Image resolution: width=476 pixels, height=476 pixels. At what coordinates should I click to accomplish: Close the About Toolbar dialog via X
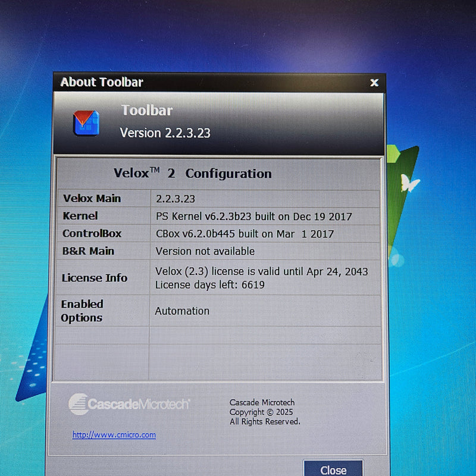tap(374, 83)
